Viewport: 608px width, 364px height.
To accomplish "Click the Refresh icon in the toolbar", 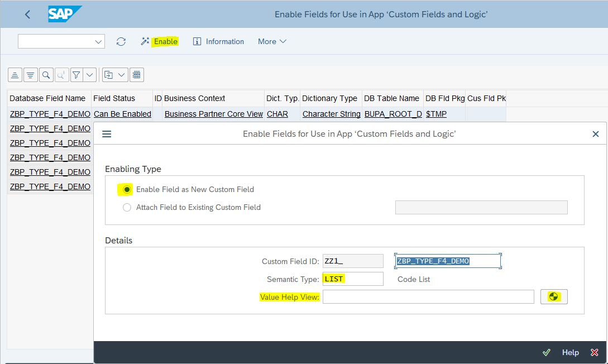I will (x=121, y=41).
